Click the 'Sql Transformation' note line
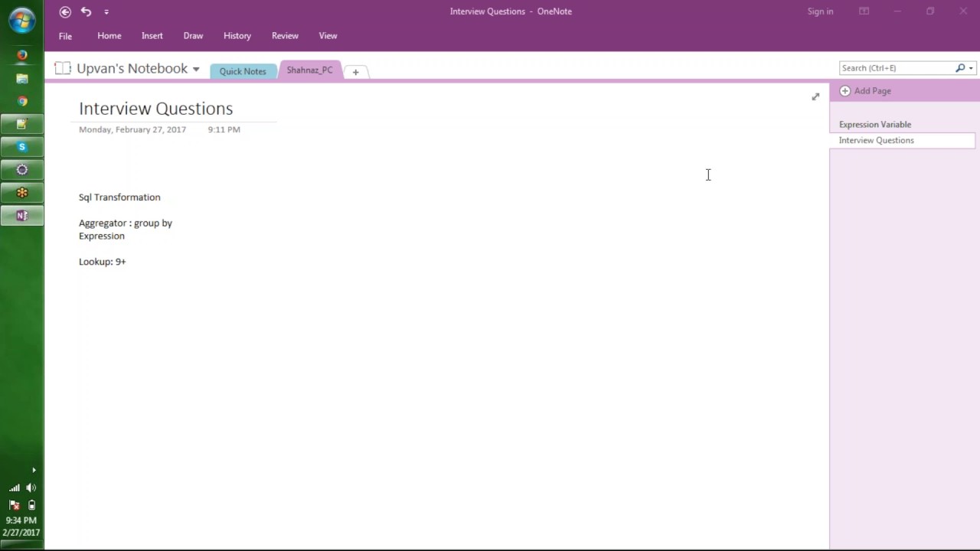This screenshot has width=980, height=551. [119, 197]
